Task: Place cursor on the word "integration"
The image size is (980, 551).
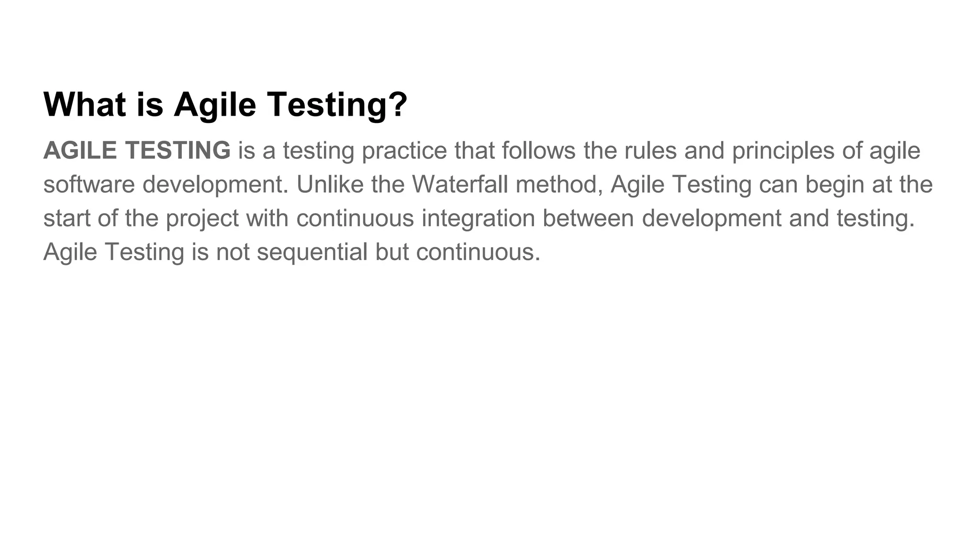Action: 478,218
